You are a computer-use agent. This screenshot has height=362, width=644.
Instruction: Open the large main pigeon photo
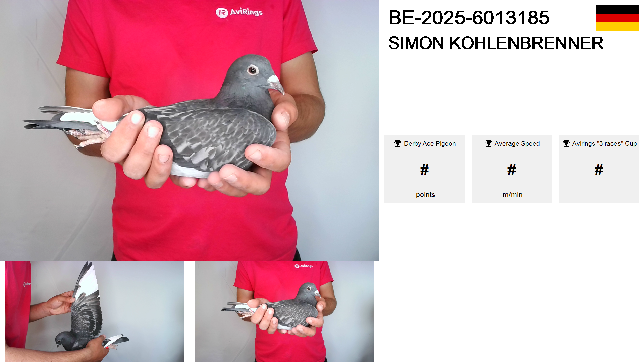190,131
